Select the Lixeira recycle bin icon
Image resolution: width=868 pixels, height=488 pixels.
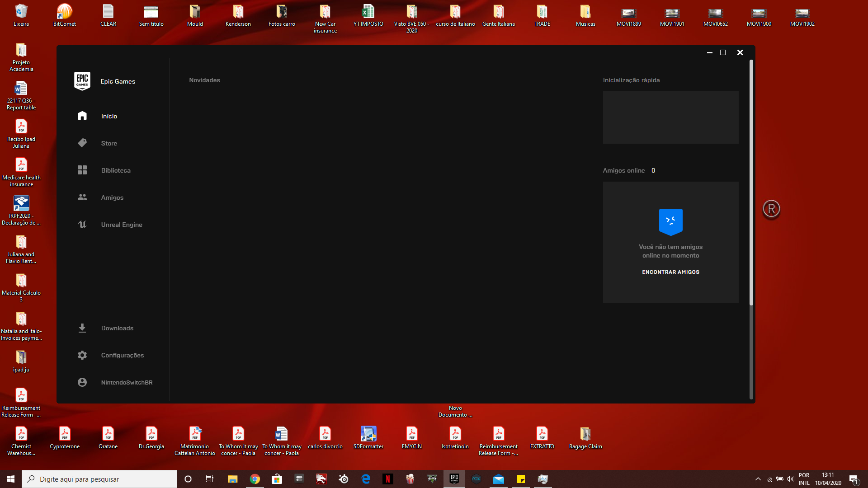[x=21, y=15]
